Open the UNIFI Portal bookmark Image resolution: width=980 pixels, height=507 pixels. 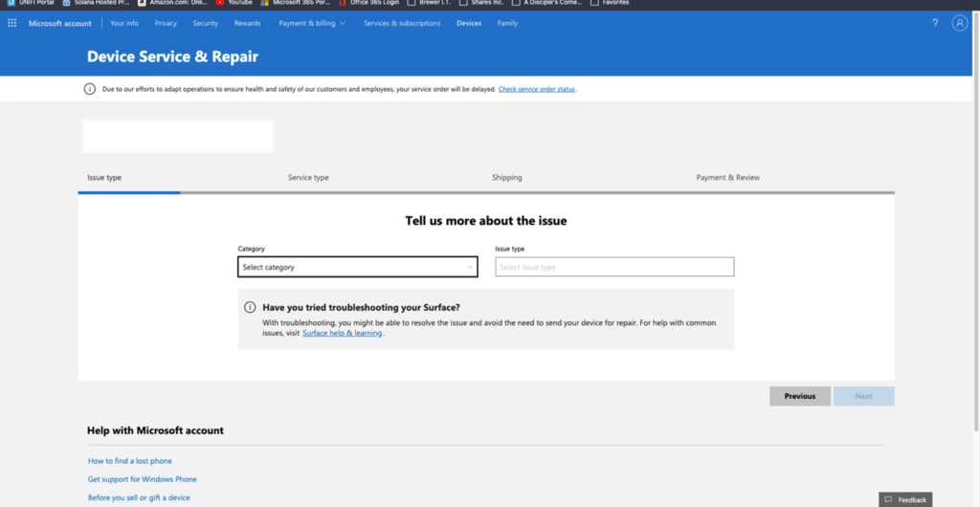click(31, 3)
